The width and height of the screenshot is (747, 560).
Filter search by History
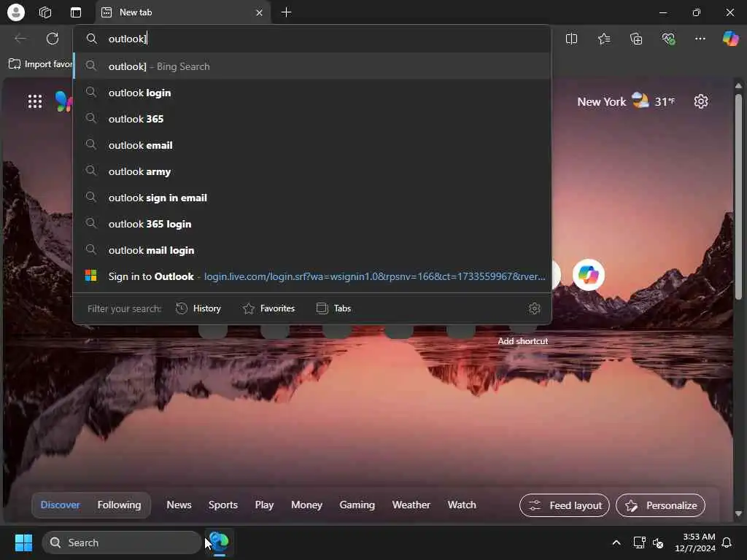(x=198, y=308)
